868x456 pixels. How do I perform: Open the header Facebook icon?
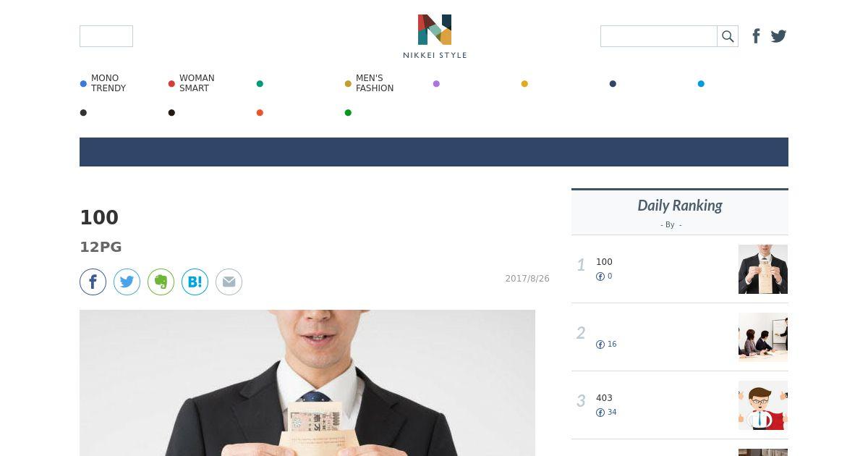tap(756, 36)
